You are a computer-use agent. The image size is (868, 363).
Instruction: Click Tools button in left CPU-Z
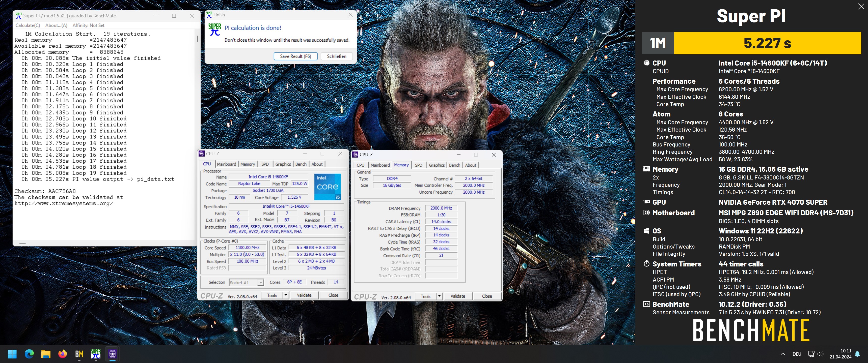[x=272, y=295]
